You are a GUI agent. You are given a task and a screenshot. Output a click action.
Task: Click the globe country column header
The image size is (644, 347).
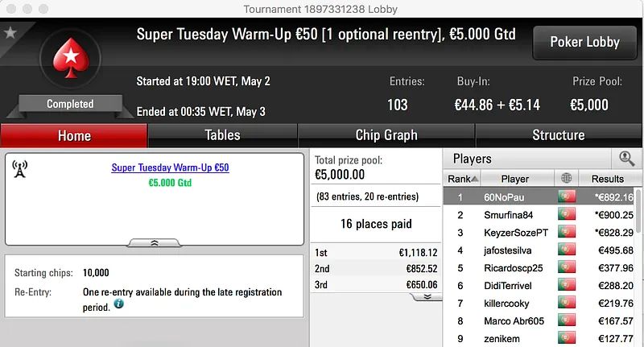[x=567, y=179]
